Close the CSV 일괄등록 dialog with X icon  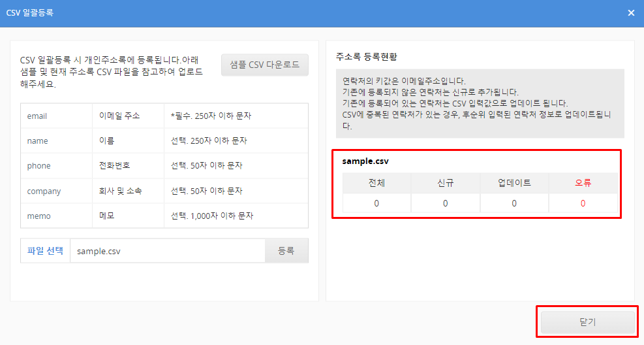click(x=630, y=13)
